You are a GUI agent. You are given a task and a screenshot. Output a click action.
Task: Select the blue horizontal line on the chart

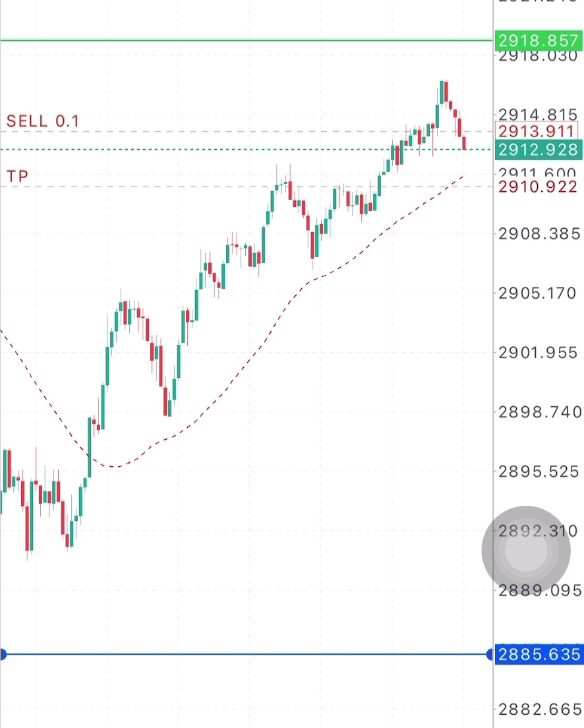click(244, 654)
